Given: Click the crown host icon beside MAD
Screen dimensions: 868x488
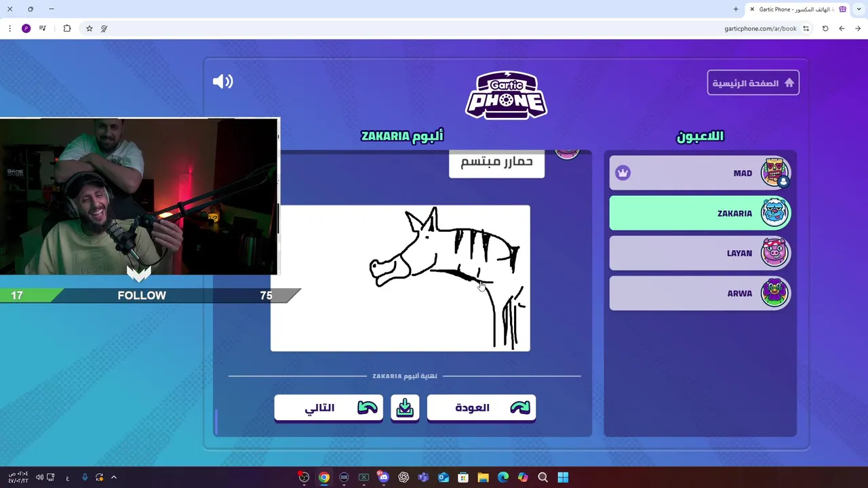Looking at the screenshot, I should pos(623,173).
